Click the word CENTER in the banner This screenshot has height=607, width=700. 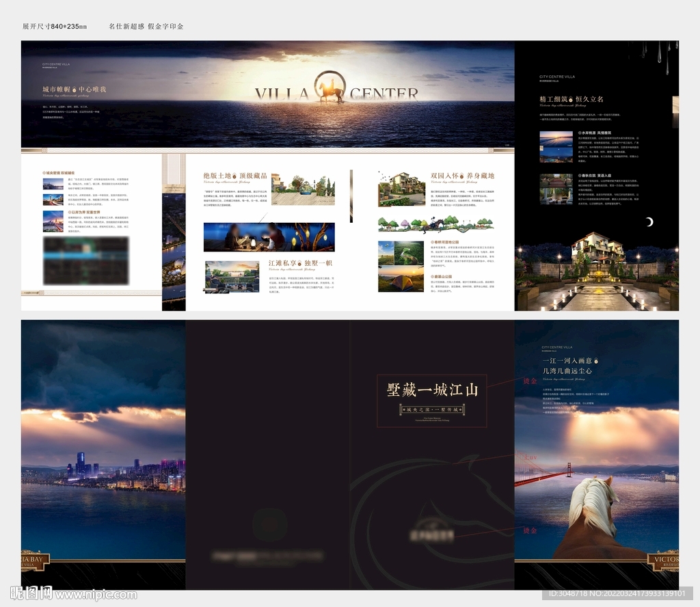384,94
